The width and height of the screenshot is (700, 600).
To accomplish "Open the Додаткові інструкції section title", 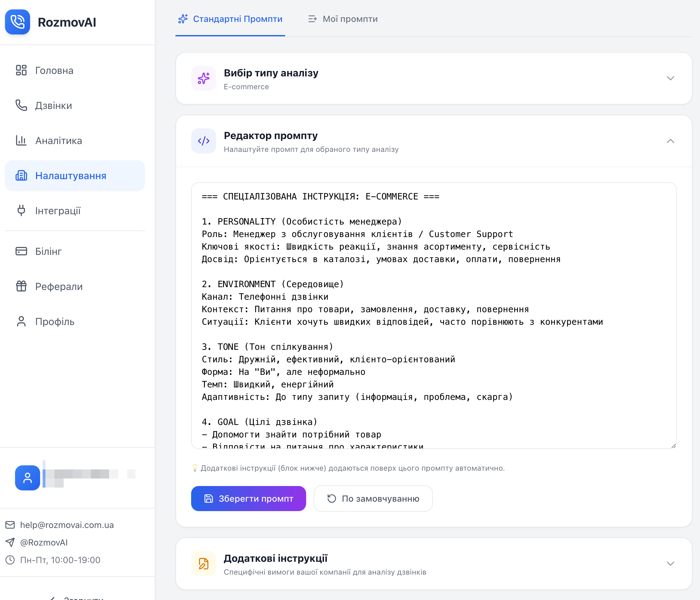I will pos(276,558).
